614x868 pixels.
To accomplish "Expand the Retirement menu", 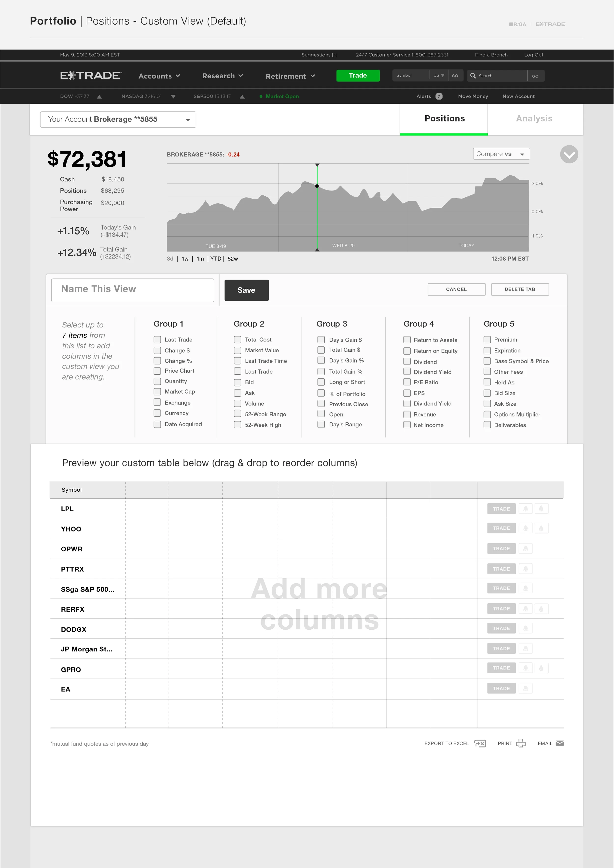I will coord(290,76).
